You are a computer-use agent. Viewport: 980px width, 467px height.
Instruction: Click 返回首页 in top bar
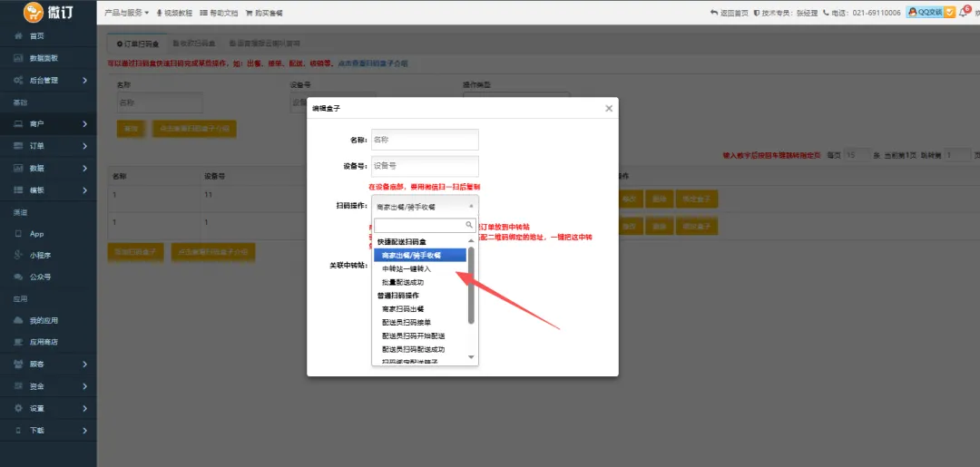coord(730,13)
